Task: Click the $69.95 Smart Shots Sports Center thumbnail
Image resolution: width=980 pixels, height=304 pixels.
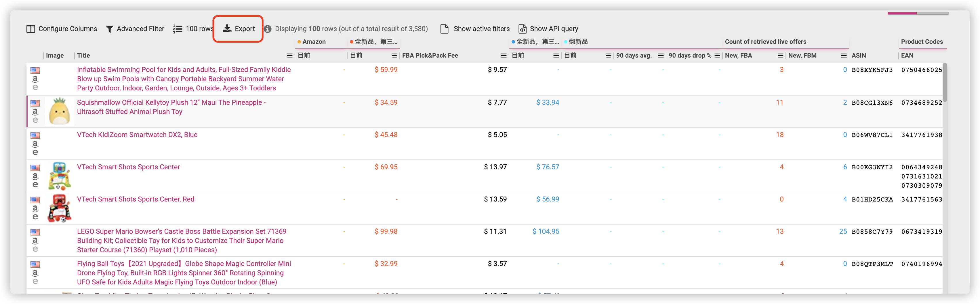Action: tap(59, 176)
